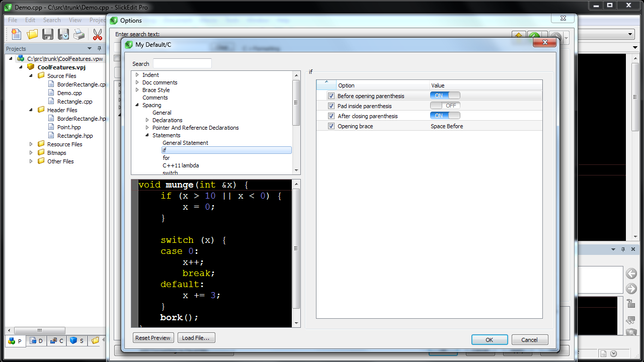Click the Print toolbar icon
Viewport: 644px width, 362px height.
coord(79,34)
